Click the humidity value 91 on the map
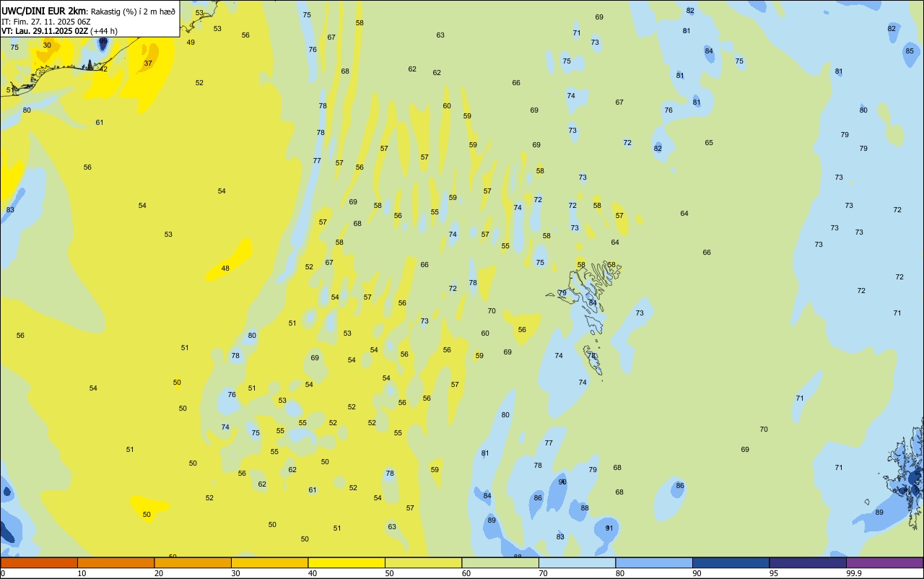The width and height of the screenshot is (924, 579). click(609, 528)
